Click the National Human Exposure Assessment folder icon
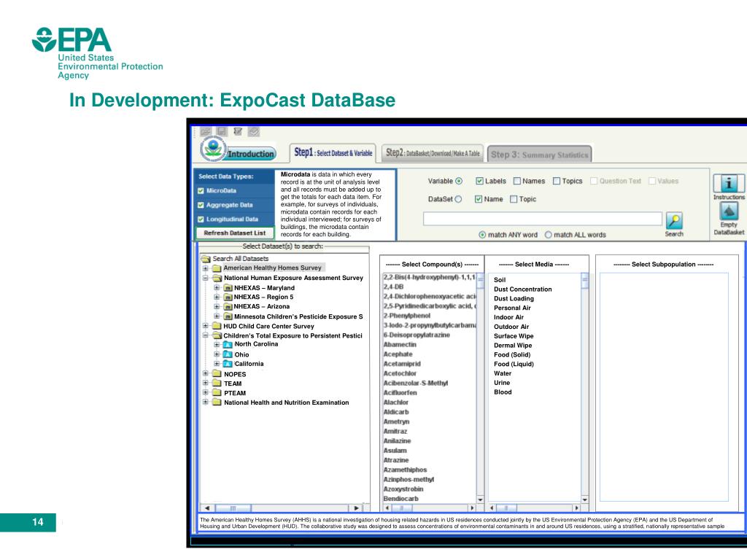This screenshot has width=747, height=560. point(217,278)
